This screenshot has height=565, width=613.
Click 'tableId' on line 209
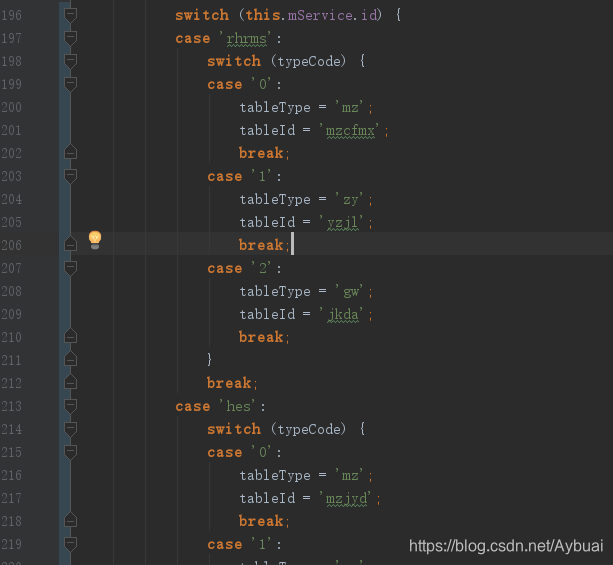point(267,314)
